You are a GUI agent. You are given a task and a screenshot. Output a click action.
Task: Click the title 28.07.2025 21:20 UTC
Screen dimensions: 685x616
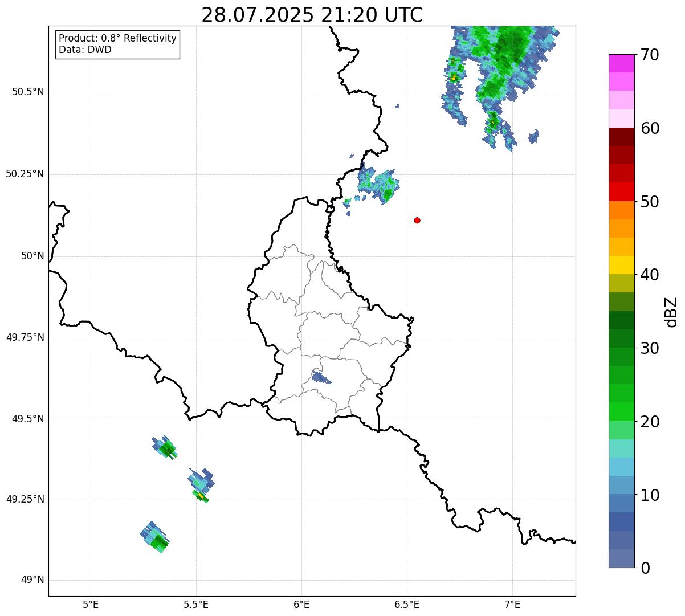[x=312, y=15]
